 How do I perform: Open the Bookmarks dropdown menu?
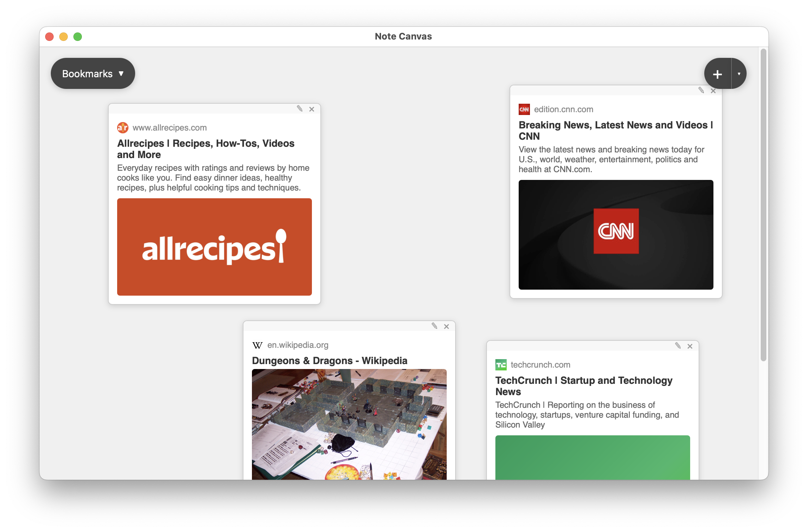click(x=93, y=73)
